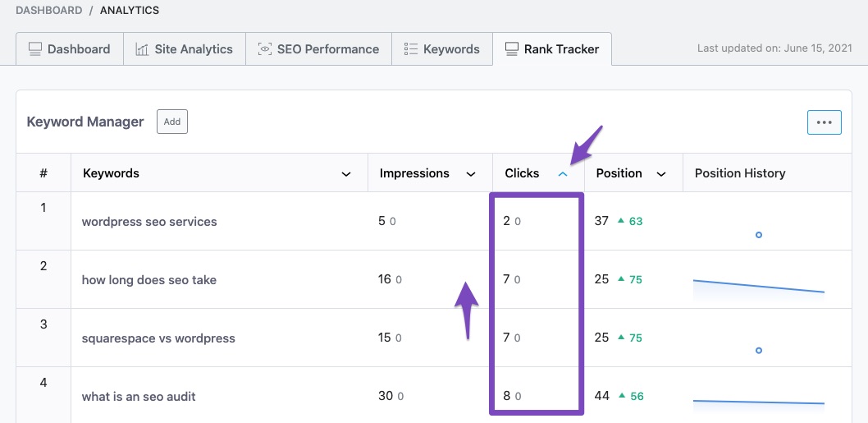
Task: Click the Keywords list icon
Action: pos(410,49)
